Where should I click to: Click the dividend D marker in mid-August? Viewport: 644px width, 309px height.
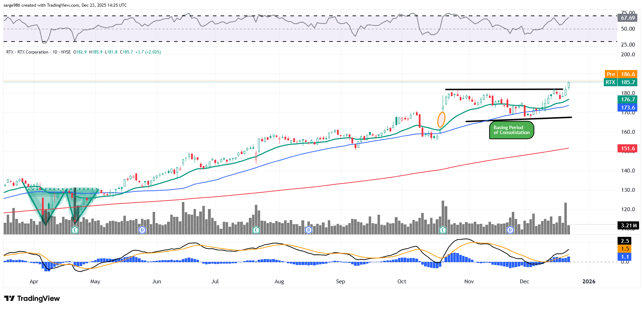[x=308, y=230]
